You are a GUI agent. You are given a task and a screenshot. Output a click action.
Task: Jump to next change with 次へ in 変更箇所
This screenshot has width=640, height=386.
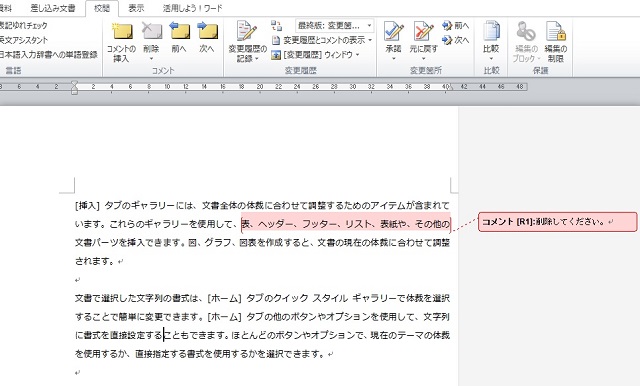click(456, 40)
